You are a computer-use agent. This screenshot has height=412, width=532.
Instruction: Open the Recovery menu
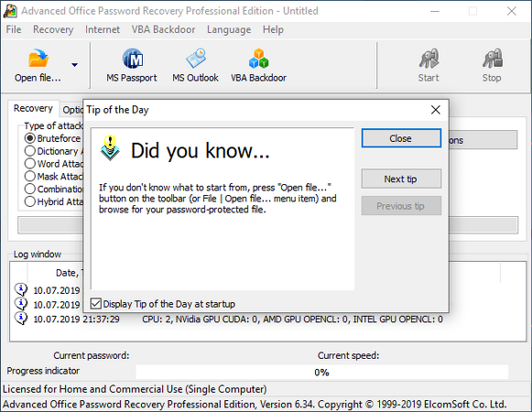click(53, 29)
